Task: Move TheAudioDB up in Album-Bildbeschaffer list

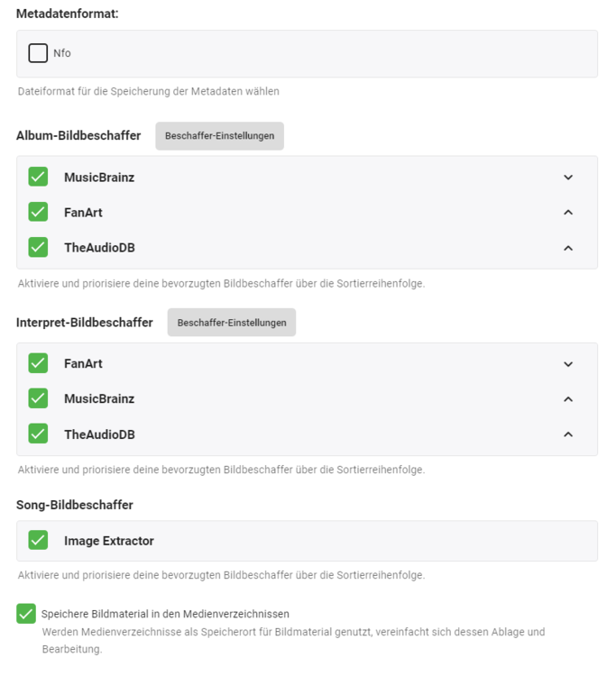Action: [568, 248]
